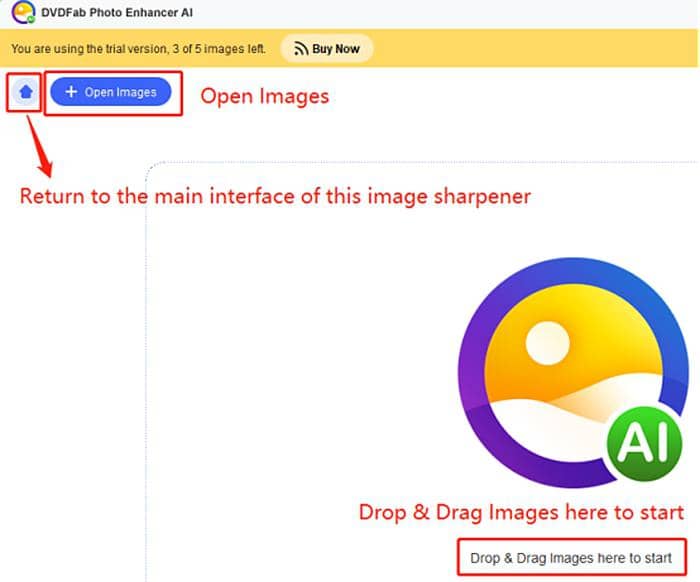Image resolution: width=700 pixels, height=582 pixels.
Task: Click the Buy Now button
Action: (327, 49)
